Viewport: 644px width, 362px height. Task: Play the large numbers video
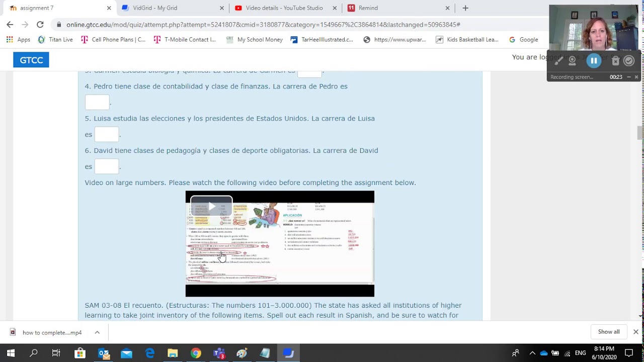211,206
